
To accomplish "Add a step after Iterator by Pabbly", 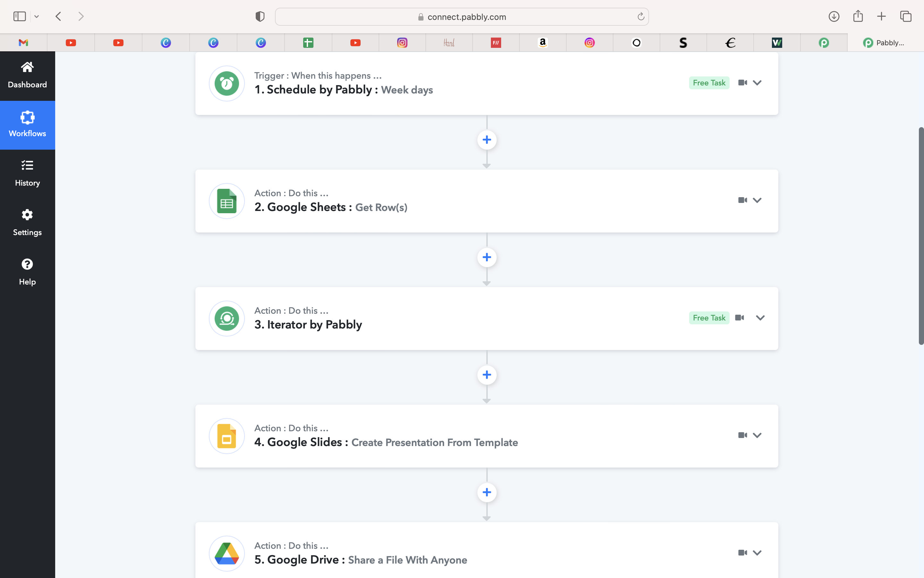I will (487, 375).
